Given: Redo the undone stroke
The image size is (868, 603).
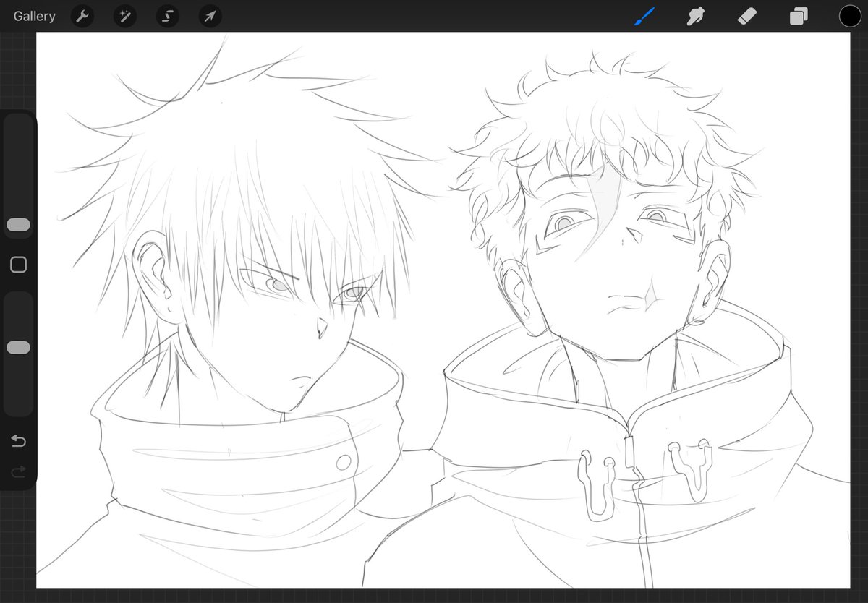Looking at the screenshot, I should [x=17, y=471].
